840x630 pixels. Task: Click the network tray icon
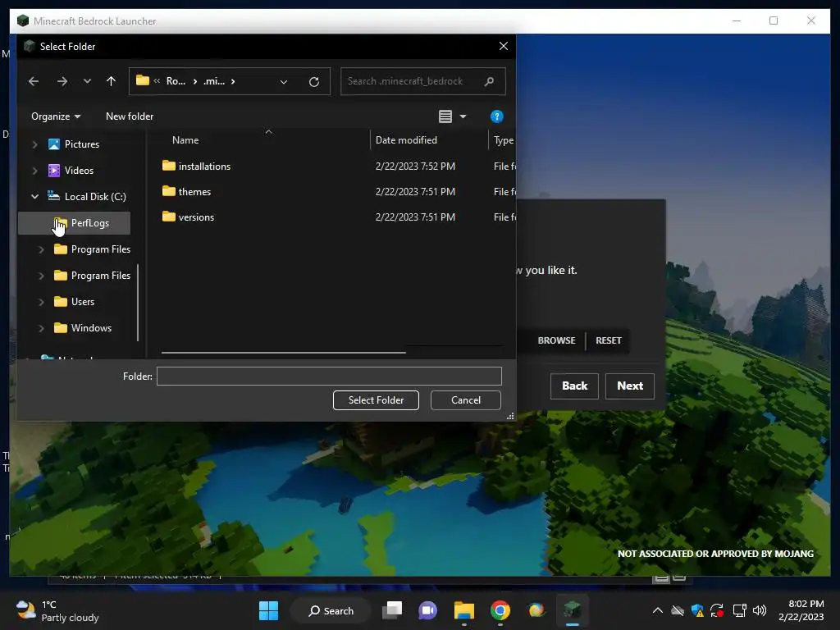[739, 610]
